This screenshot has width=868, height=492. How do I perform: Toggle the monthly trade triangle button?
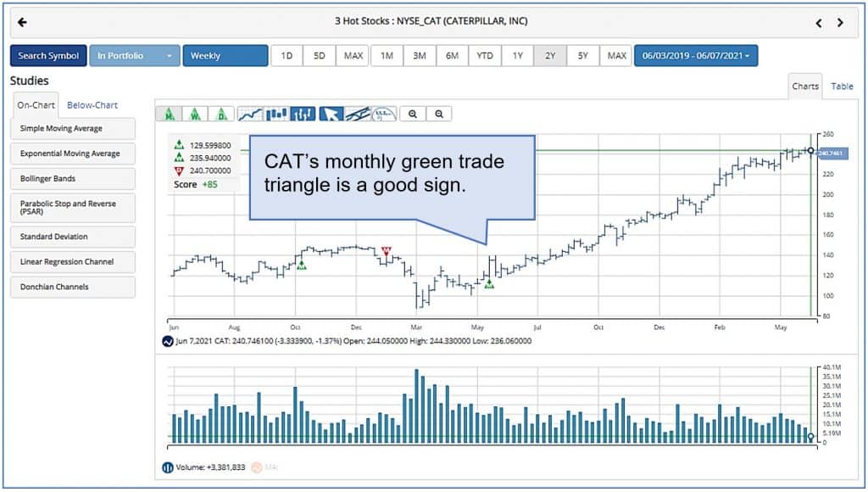[170, 115]
